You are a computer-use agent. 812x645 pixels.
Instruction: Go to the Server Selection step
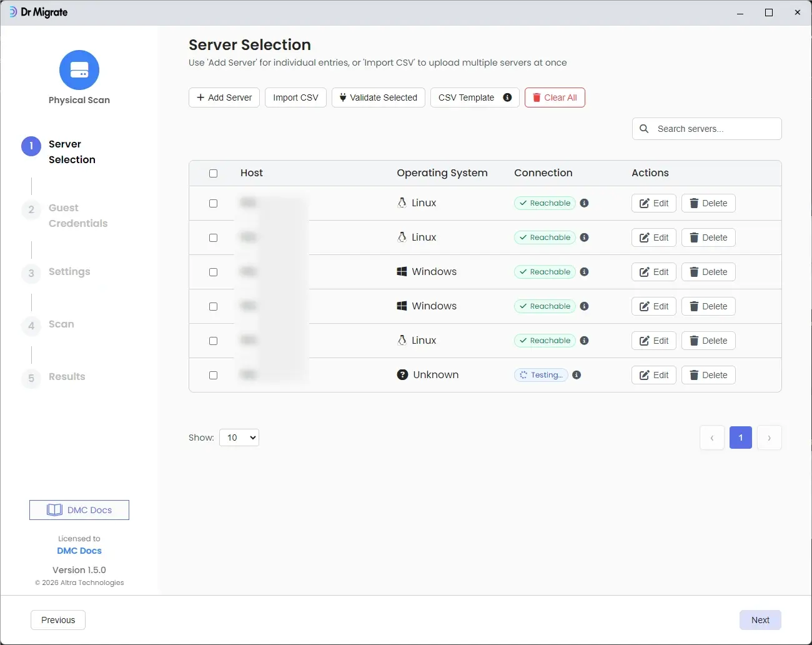(x=59, y=152)
